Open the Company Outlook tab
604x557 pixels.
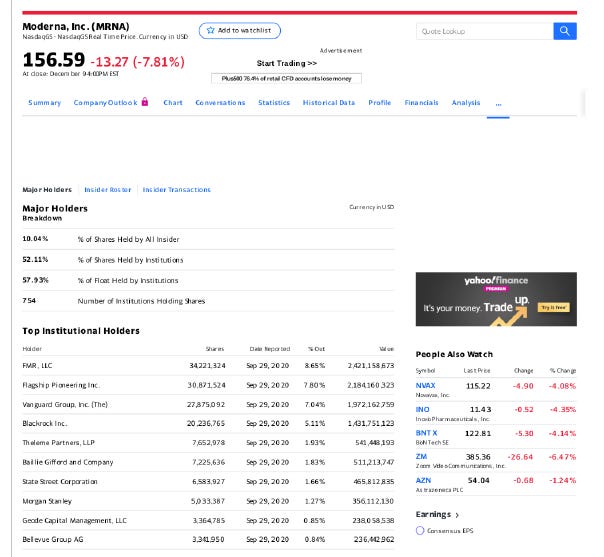(x=106, y=102)
